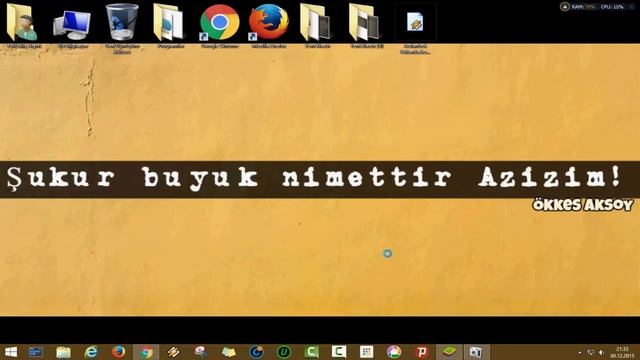This screenshot has width=640, height=360.
Task: Open the green C Camtasia taskbar icon
Action: click(x=311, y=352)
